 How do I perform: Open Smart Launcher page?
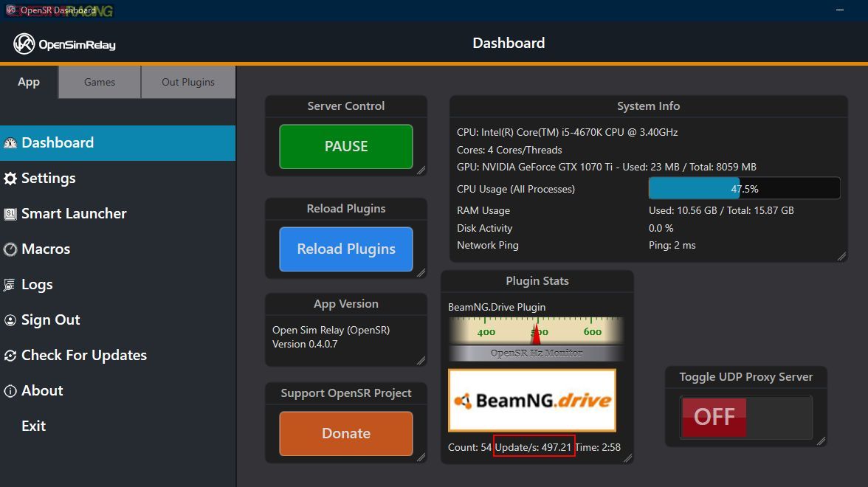coord(117,214)
